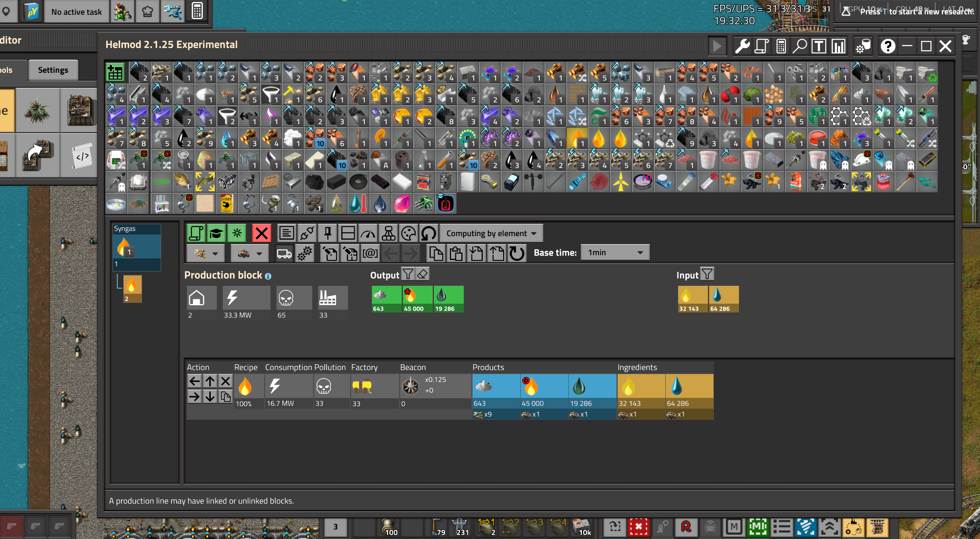Click the pY icon in top bar
The image size is (980, 539).
pos(32,12)
